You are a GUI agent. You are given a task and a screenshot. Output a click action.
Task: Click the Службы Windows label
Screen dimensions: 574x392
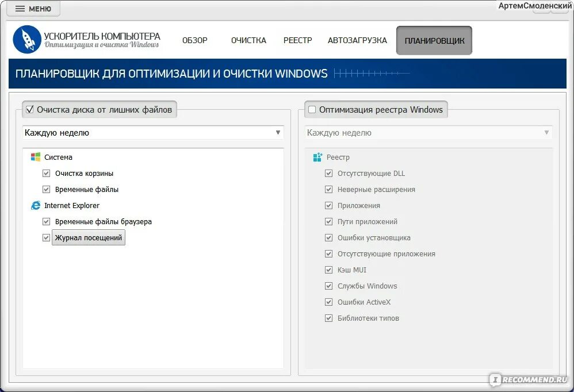367,286
